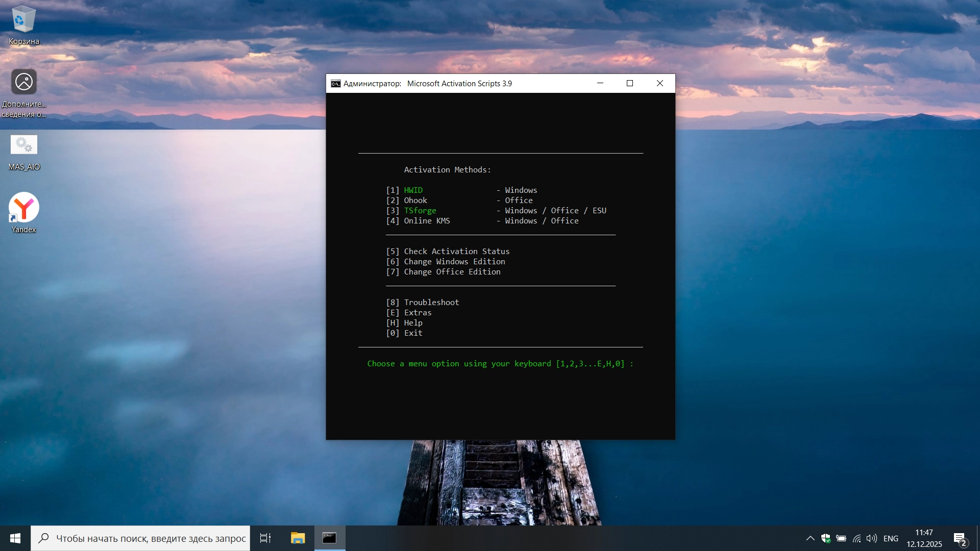The height and width of the screenshot is (551, 980).
Task: Switch ENG input language indicator
Action: click(x=891, y=538)
